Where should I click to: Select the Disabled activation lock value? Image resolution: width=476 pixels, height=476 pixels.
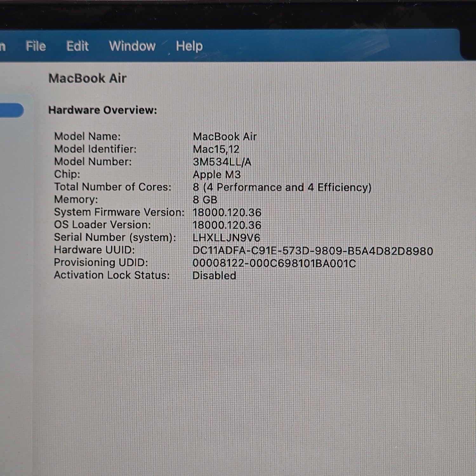[x=215, y=275]
